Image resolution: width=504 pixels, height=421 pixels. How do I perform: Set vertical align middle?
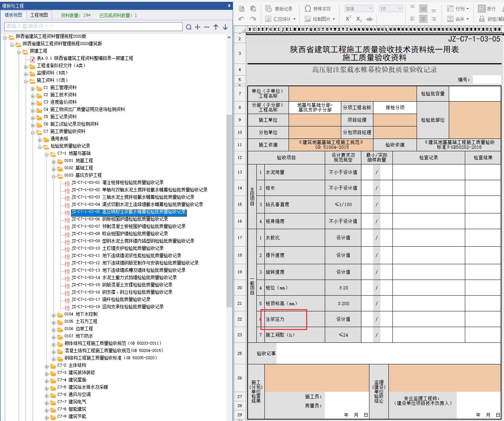[423, 9]
